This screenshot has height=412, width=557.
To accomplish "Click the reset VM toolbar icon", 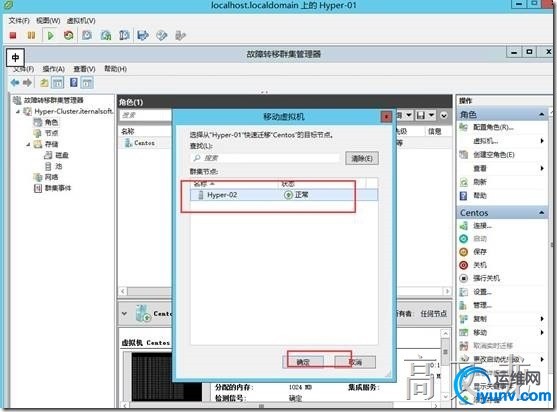I will [69, 35].
